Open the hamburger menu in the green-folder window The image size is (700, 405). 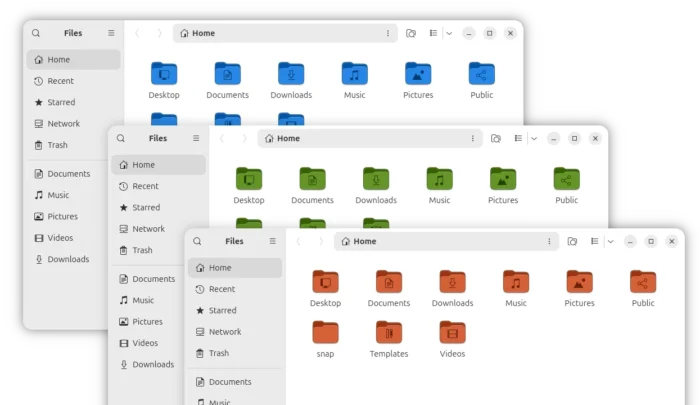tap(196, 138)
